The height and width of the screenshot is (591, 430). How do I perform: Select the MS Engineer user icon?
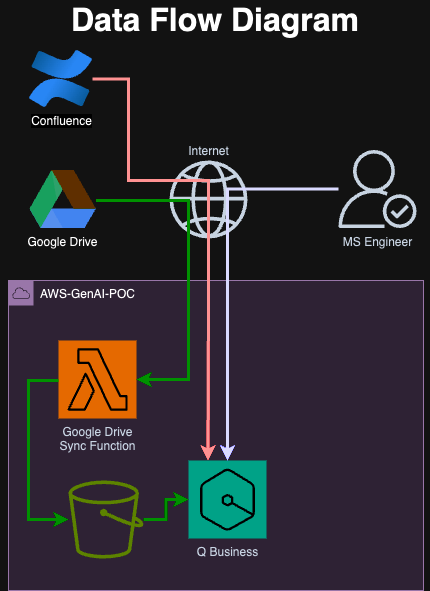tap(377, 189)
